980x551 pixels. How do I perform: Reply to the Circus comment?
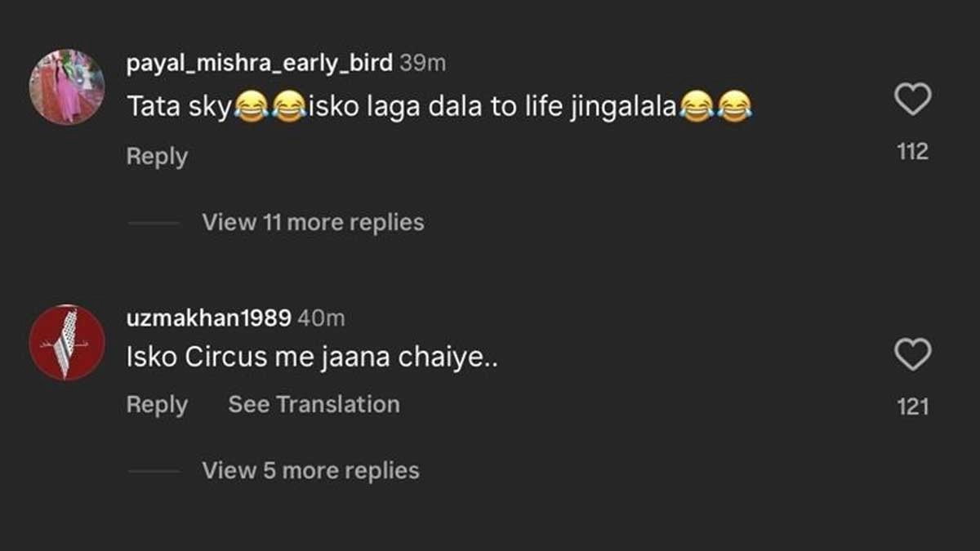pos(157,404)
